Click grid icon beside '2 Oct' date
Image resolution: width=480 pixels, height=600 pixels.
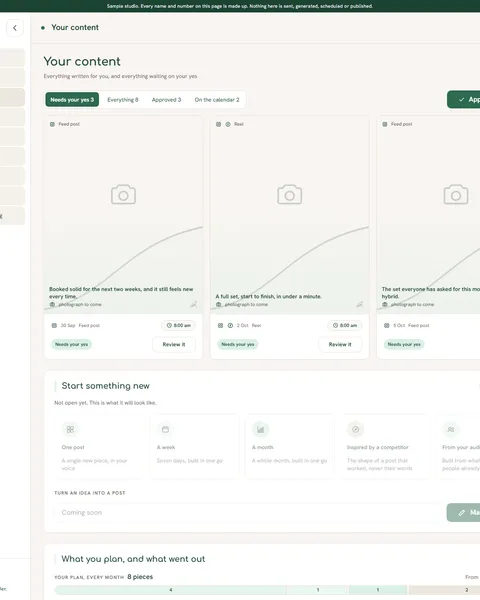220,325
